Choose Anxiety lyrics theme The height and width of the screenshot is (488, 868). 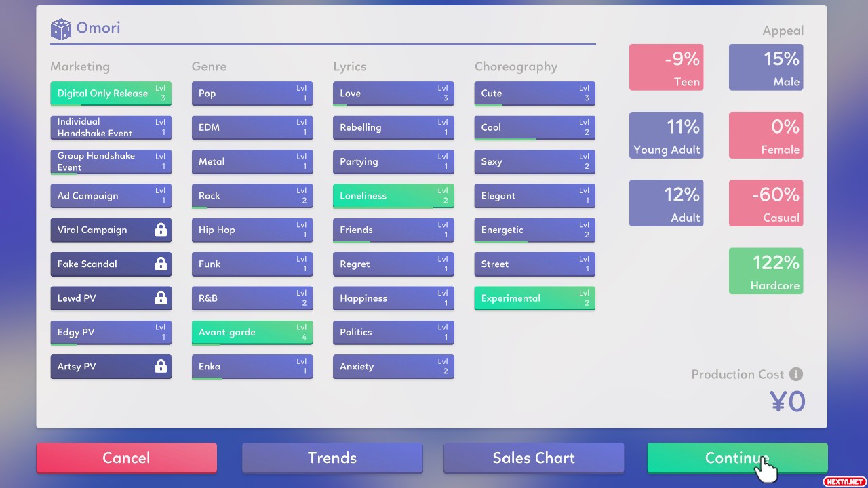tap(393, 366)
